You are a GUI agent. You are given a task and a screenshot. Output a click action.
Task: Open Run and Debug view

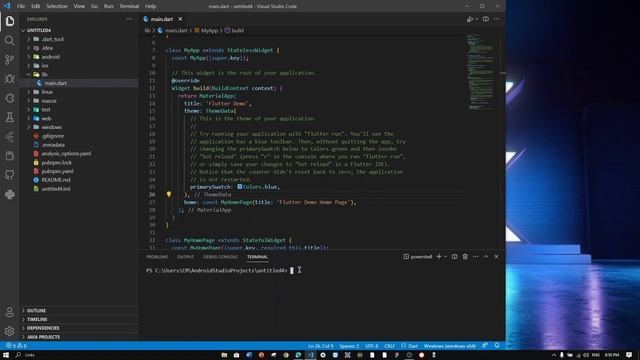[10, 79]
